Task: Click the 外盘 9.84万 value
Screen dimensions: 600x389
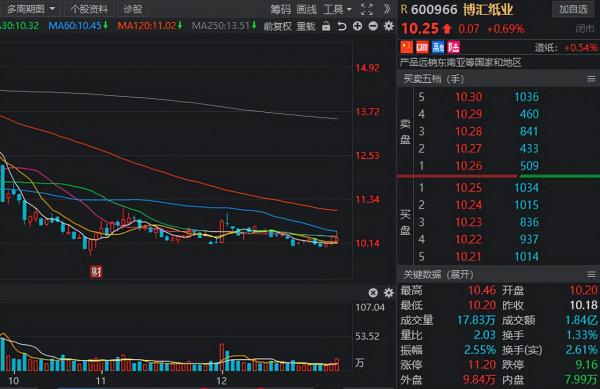Action: tap(479, 379)
